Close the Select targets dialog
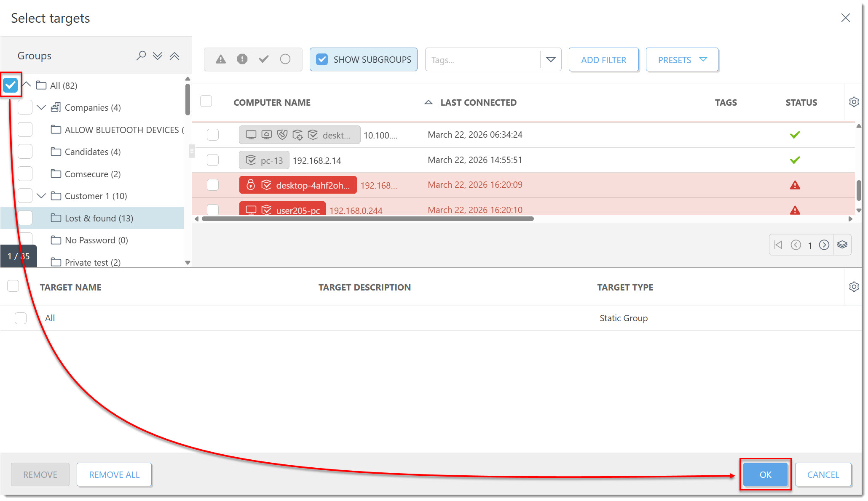Screen dimensions: 868x501 click(x=846, y=18)
